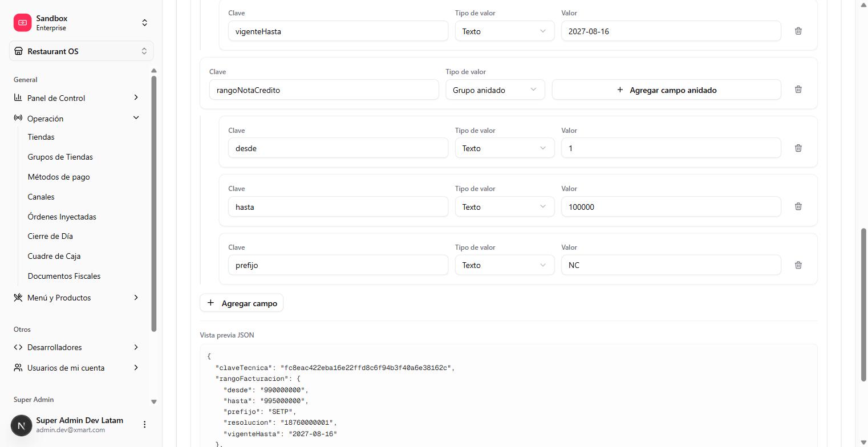Click the Panel de Control chart icon
The width and height of the screenshot is (868, 447).
point(18,97)
